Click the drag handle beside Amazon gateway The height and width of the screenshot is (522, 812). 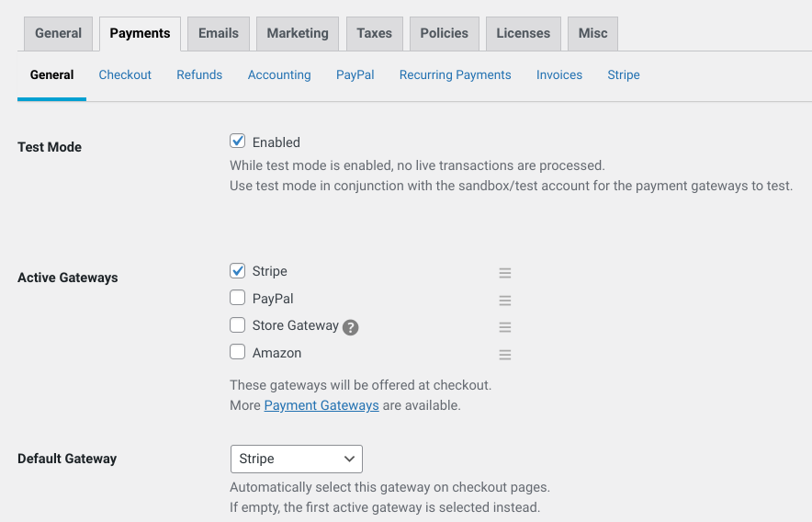pyautogui.click(x=505, y=355)
